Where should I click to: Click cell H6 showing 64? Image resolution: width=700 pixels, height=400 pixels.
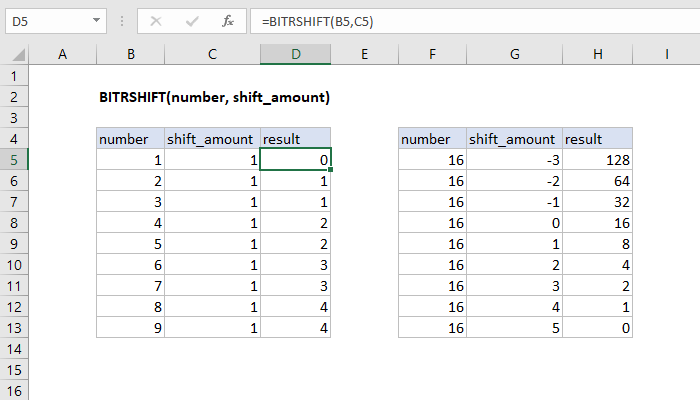click(597, 181)
